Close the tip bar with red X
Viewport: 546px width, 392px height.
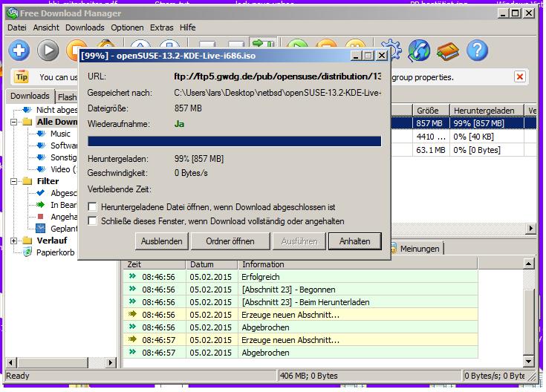[x=519, y=76]
